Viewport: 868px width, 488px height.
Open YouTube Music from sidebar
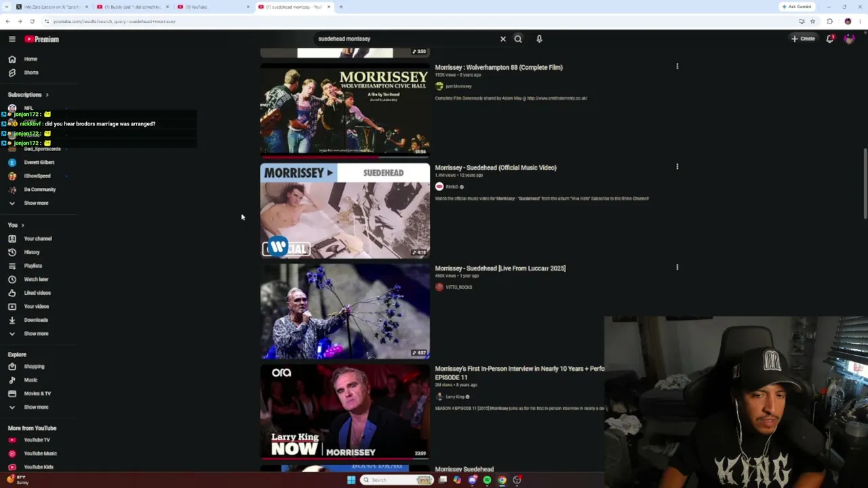40,453
